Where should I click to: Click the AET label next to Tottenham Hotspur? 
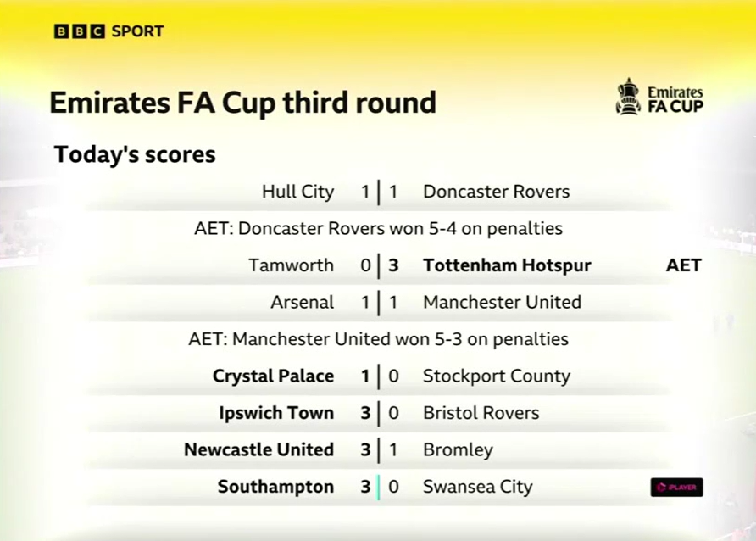click(684, 265)
